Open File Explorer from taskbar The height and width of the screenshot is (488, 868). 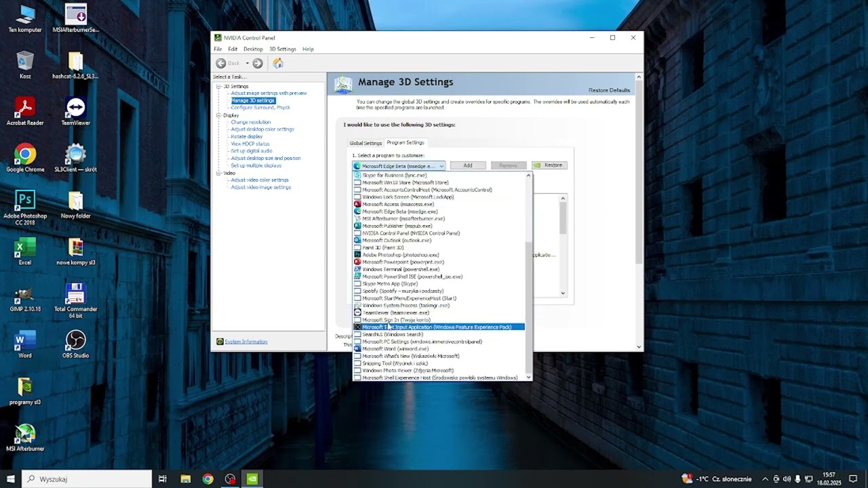pyautogui.click(x=185, y=479)
